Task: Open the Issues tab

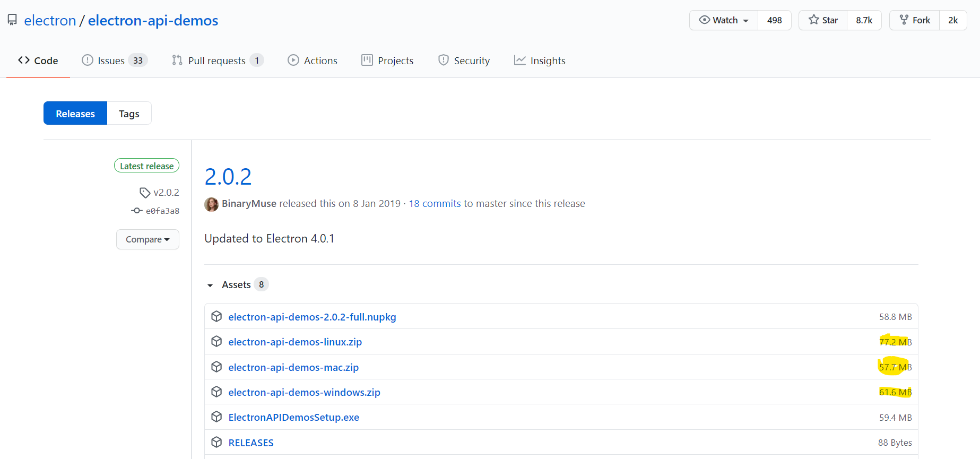Action: (x=114, y=60)
